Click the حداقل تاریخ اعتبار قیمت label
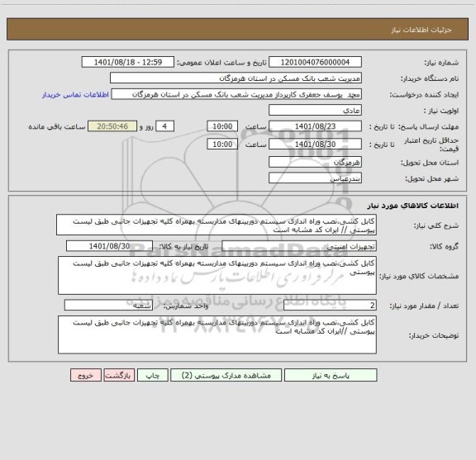The height and width of the screenshot is (460, 476). tap(431, 145)
